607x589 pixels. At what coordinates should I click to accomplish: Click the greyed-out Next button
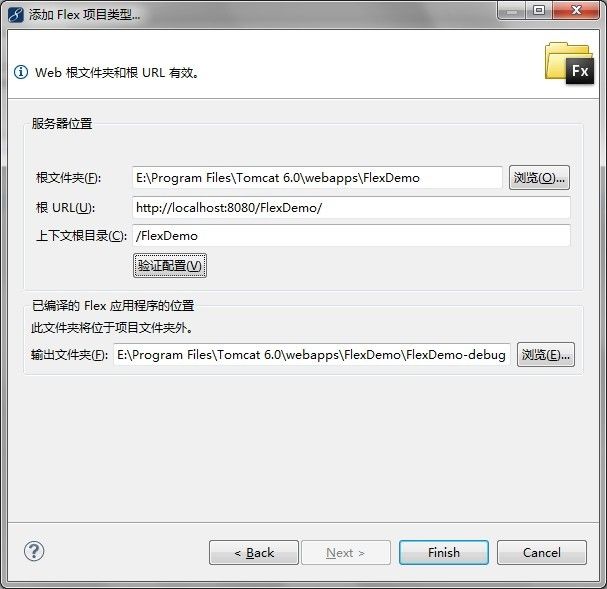pos(346,553)
